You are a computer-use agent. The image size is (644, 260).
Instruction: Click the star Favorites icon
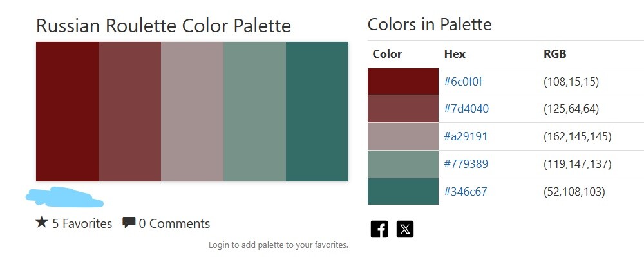click(x=42, y=223)
